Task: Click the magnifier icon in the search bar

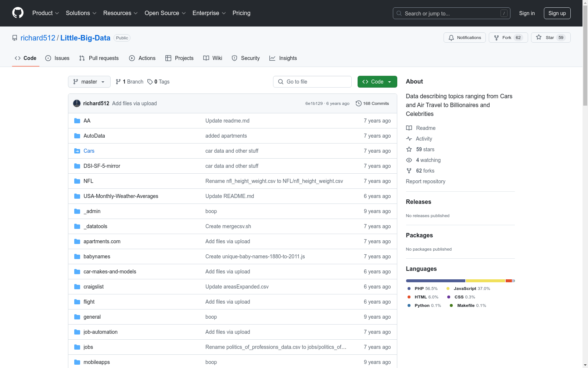Action: pos(399,13)
